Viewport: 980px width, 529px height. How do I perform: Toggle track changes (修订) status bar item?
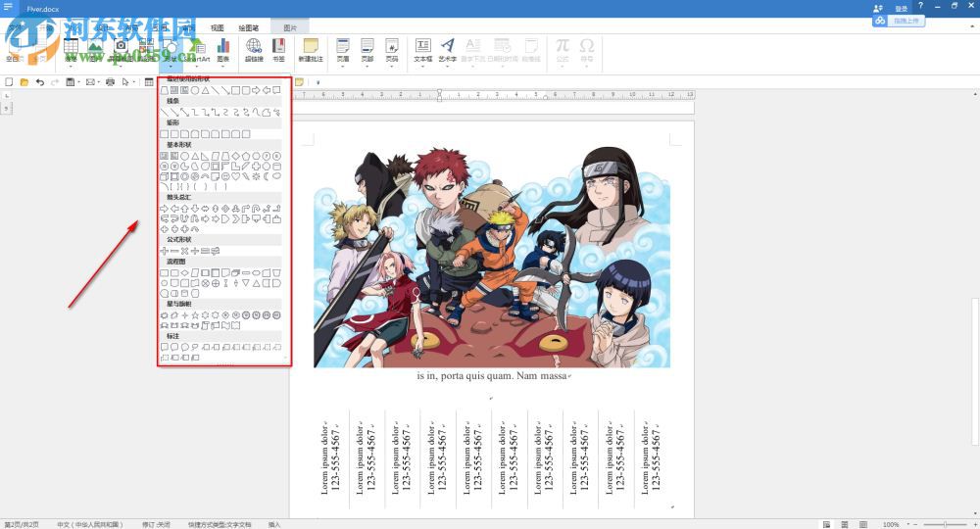pyautogui.click(x=156, y=525)
